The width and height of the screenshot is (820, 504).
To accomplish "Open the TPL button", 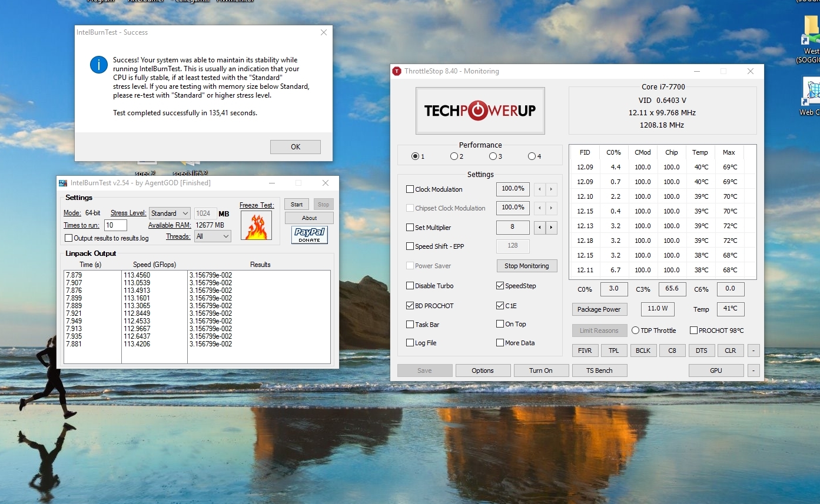I will click(614, 351).
